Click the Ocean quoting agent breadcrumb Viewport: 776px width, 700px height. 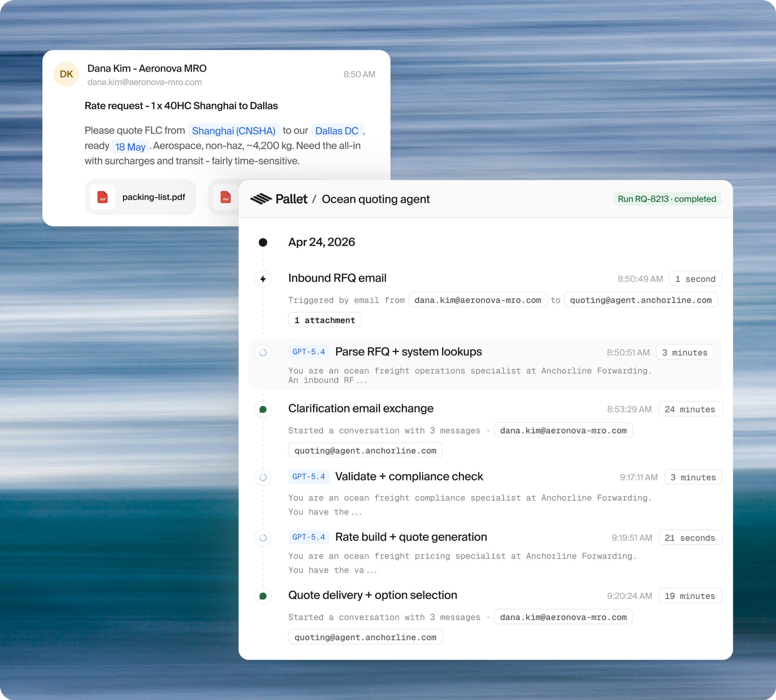click(376, 199)
